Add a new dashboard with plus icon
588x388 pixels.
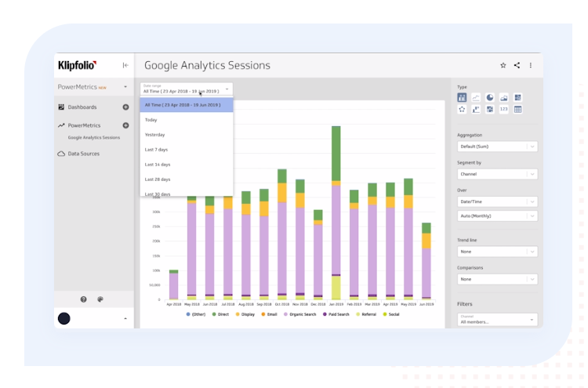[x=125, y=107]
